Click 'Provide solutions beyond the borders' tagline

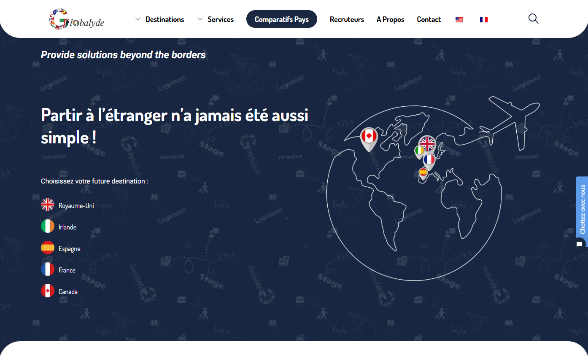coord(123,55)
